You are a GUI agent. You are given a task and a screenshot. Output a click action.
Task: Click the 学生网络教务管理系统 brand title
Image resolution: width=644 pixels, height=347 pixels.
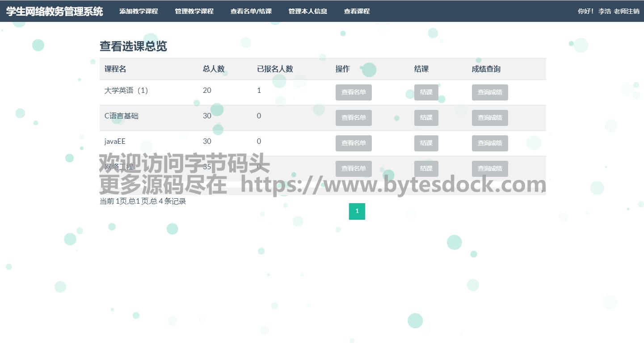[55, 11]
